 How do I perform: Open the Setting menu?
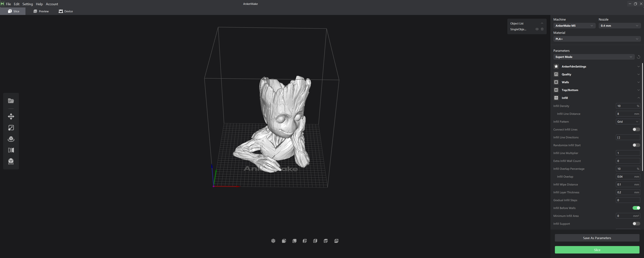click(28, 4)
